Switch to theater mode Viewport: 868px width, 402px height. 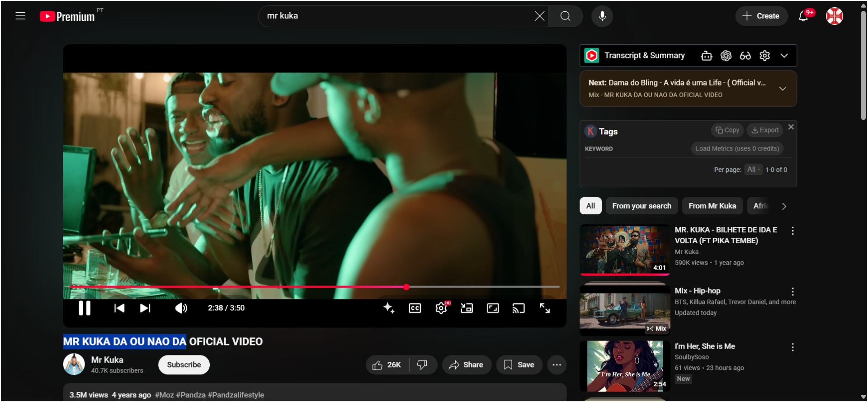pos(493,308)
